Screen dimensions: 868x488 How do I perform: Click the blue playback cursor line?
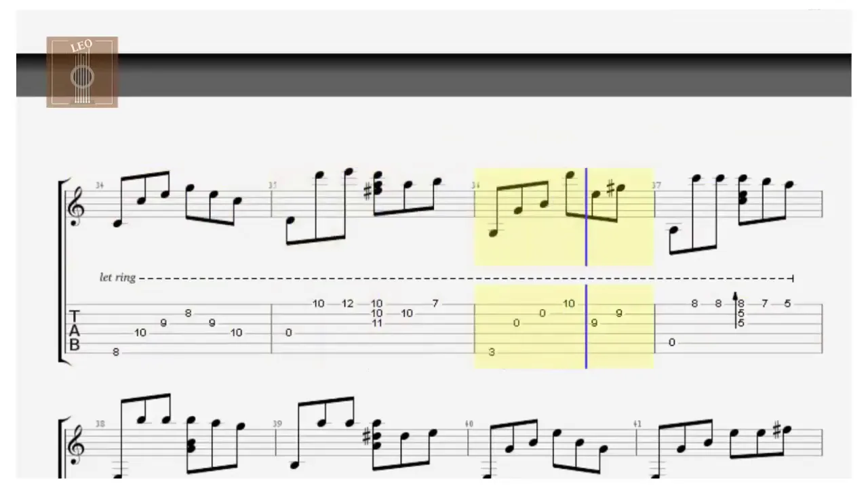coord(586,268)
